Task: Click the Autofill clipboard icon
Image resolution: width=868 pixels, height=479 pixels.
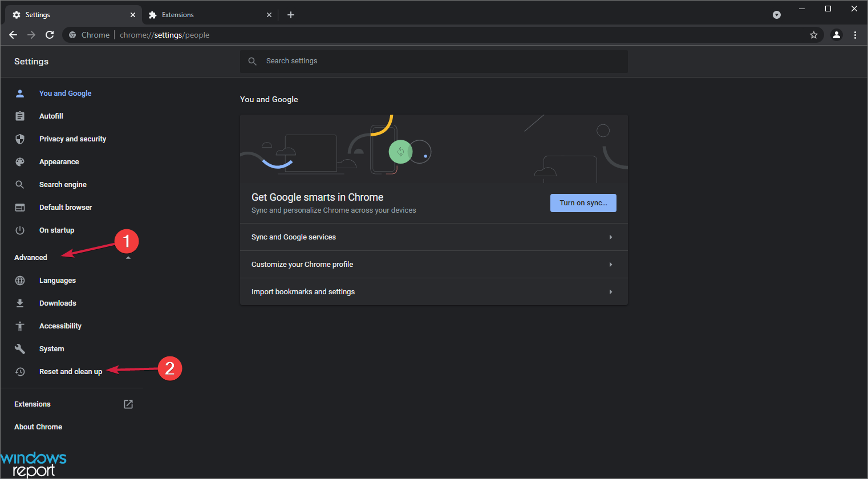Action: (20, 116)
